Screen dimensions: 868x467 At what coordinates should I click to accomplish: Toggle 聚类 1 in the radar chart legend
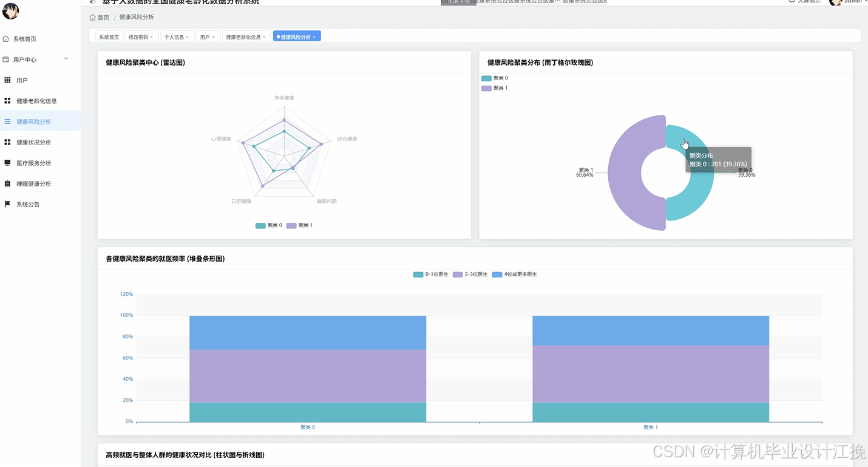pyautogui.click(x=300, y=225)
